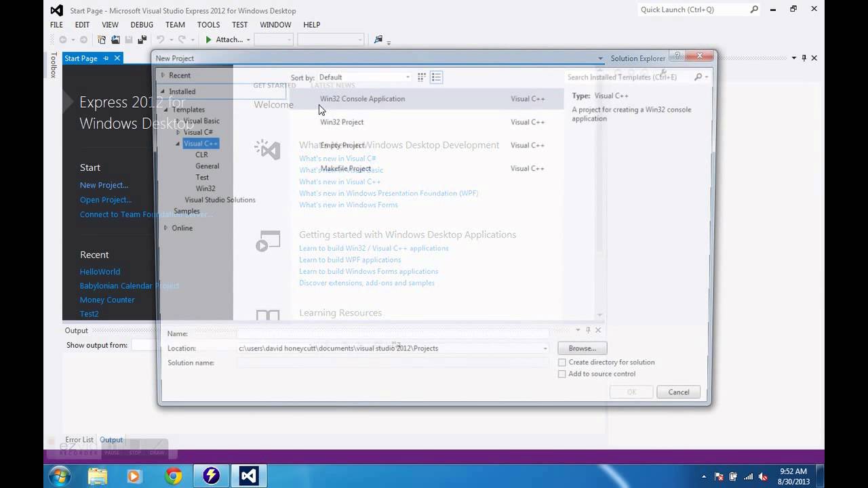868x488 pixels.
Task: Select the CLR tree item
Action: pyautogui.click(x=201, y=155)
